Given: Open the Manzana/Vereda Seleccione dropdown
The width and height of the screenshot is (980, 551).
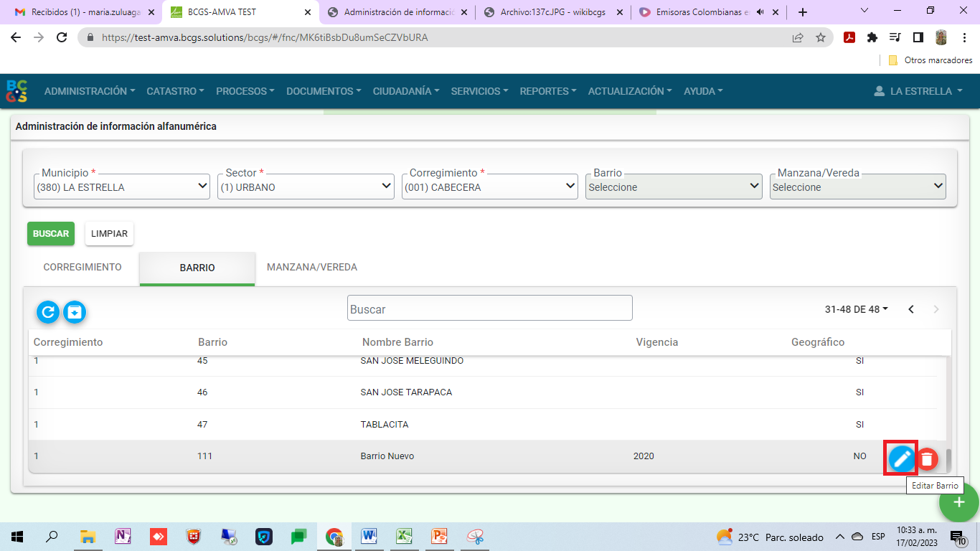Looking at the screenshot, I should coord(858,187).
